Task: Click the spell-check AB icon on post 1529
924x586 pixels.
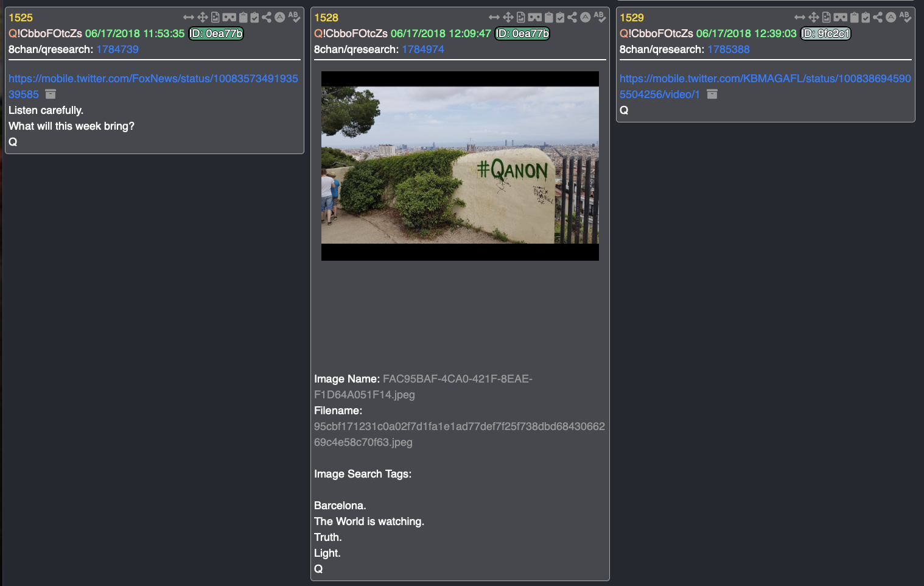Action: point(905,17)
